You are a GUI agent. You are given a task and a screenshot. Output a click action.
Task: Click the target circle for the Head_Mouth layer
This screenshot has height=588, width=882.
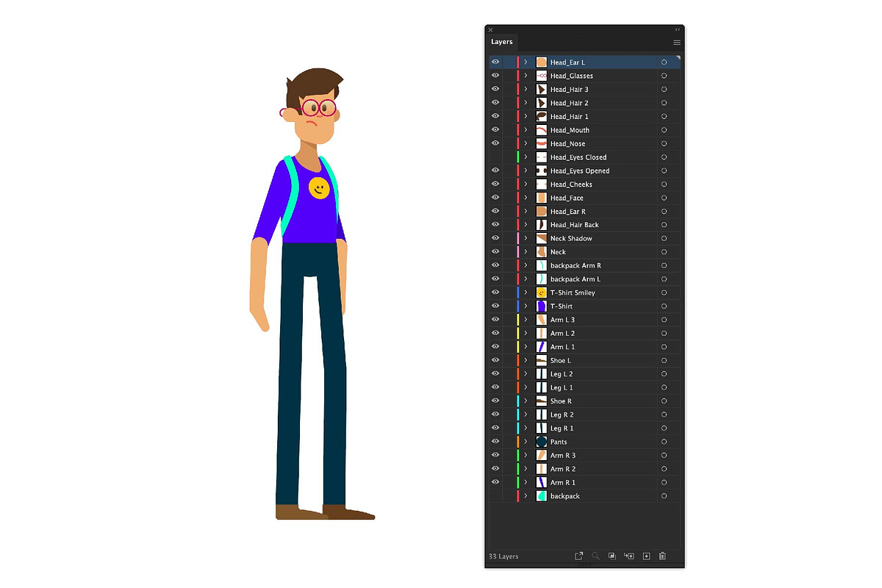664,130
